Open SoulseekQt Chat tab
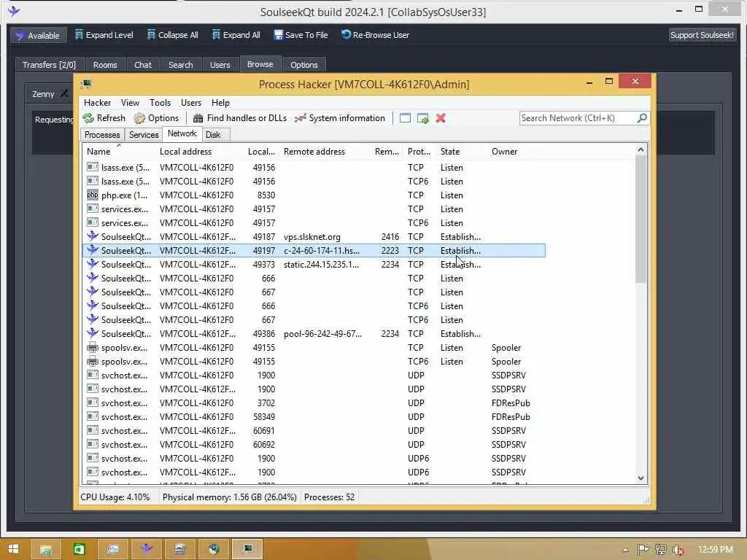 143,65
